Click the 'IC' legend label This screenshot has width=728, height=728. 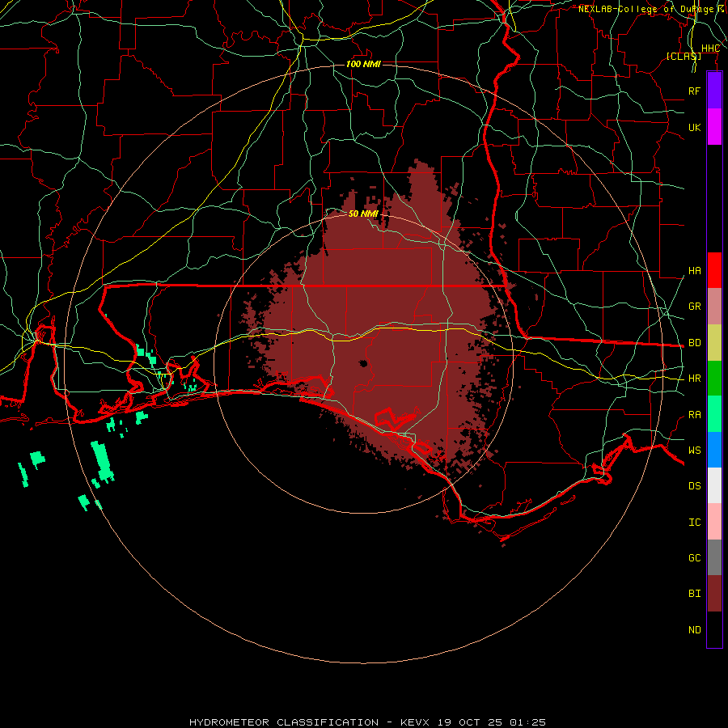click(694, 523)
